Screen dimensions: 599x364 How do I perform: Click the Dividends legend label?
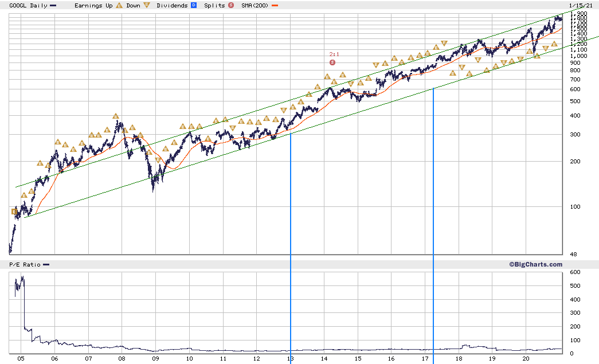tap(172, 5)
